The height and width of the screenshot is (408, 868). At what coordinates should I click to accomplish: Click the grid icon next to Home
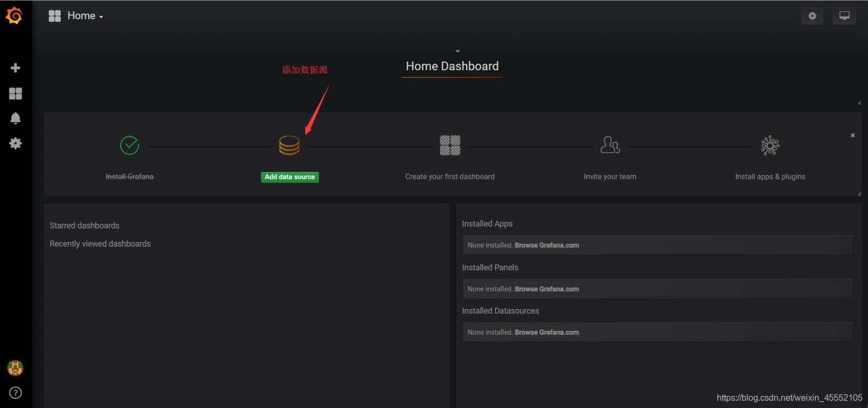click(x=55, y=16)
